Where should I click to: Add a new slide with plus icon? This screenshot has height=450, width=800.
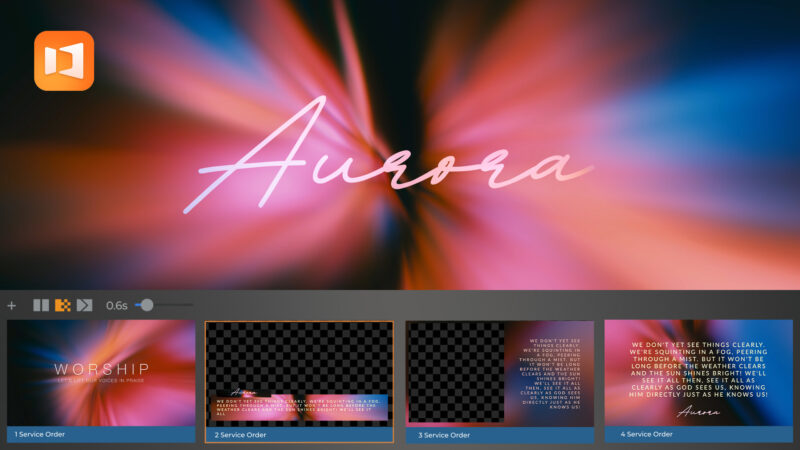[x=12, y=305]
